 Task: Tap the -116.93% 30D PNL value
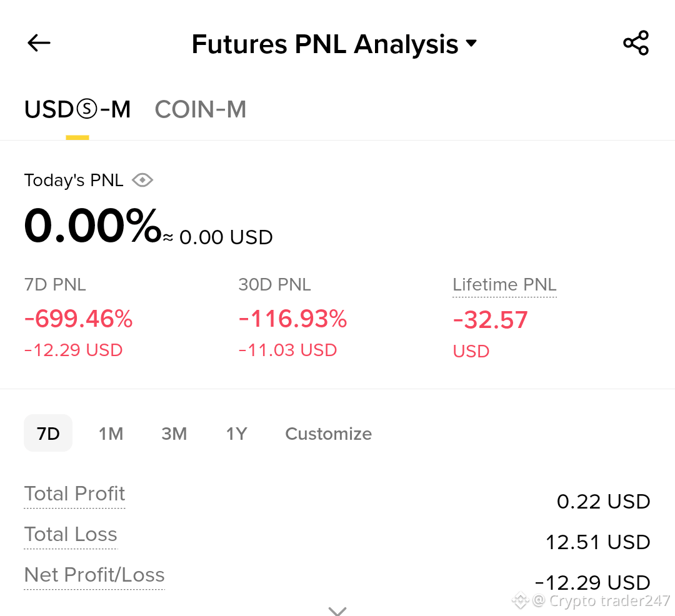point(292,319)
